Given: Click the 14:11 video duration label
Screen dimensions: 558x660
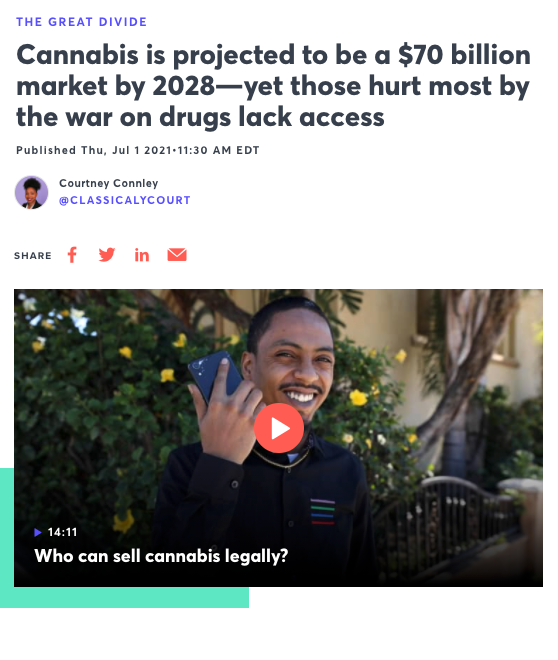Looking at the screenshot, I should 62,532.
